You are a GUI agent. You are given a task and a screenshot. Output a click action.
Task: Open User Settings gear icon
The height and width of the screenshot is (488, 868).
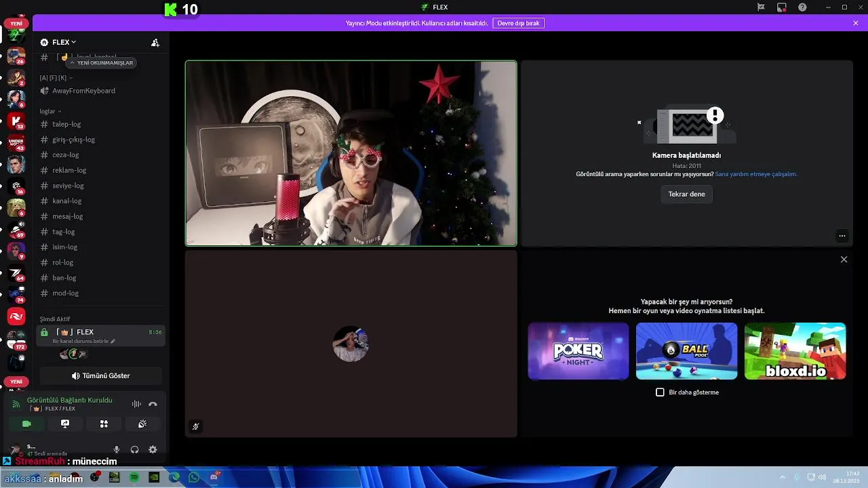153,449
